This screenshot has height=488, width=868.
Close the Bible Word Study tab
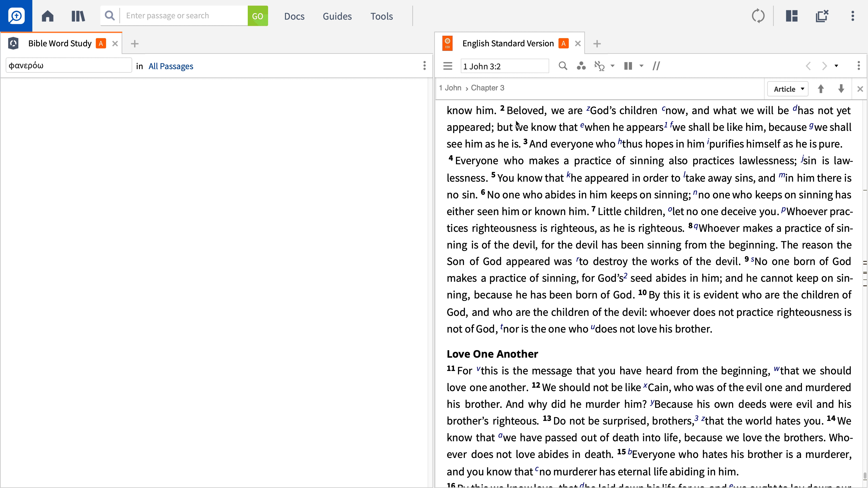point(115,43)
